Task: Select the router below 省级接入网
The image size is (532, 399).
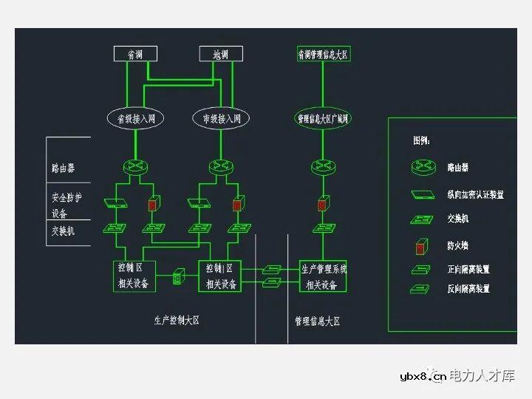Action: (134, 167)
